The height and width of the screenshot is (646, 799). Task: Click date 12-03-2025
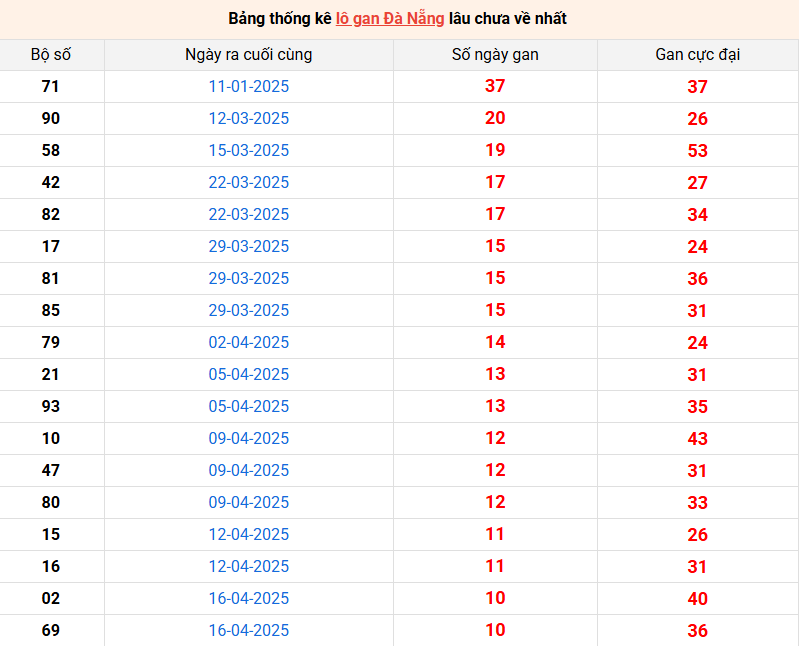tap(249, 119)
